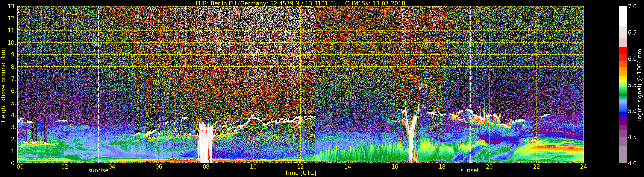Click the '4.' height axis tick label
The width and height of the screenshot is (644, 177).
pyautogui.click(x=13, y=115)
